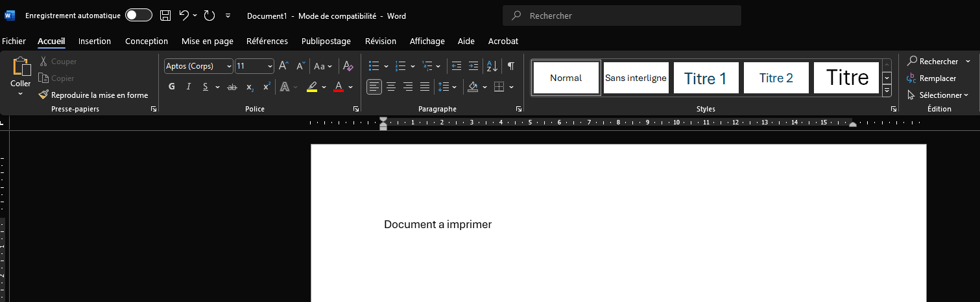Decrease paragraph indent
Screen dimensions: 980x302
click(457, 66)
